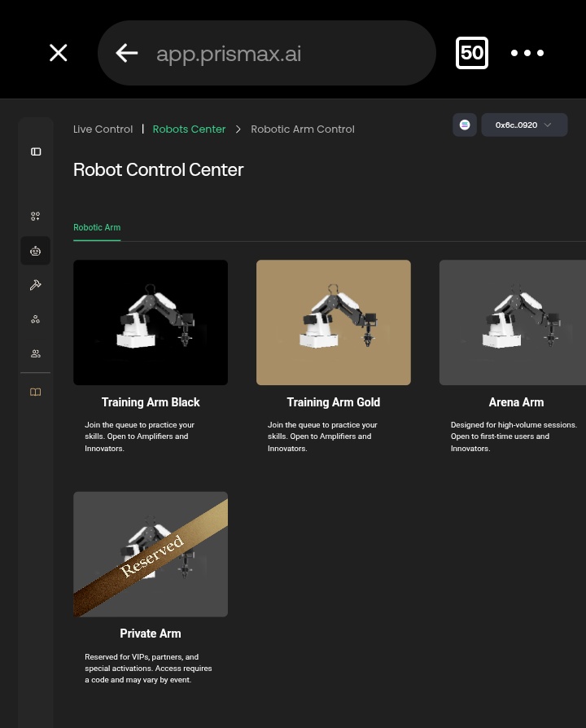Viewport: 586px width, 728px height.
Task: Open the three-circles cluster sidebar icon
Action: point(35,319)
